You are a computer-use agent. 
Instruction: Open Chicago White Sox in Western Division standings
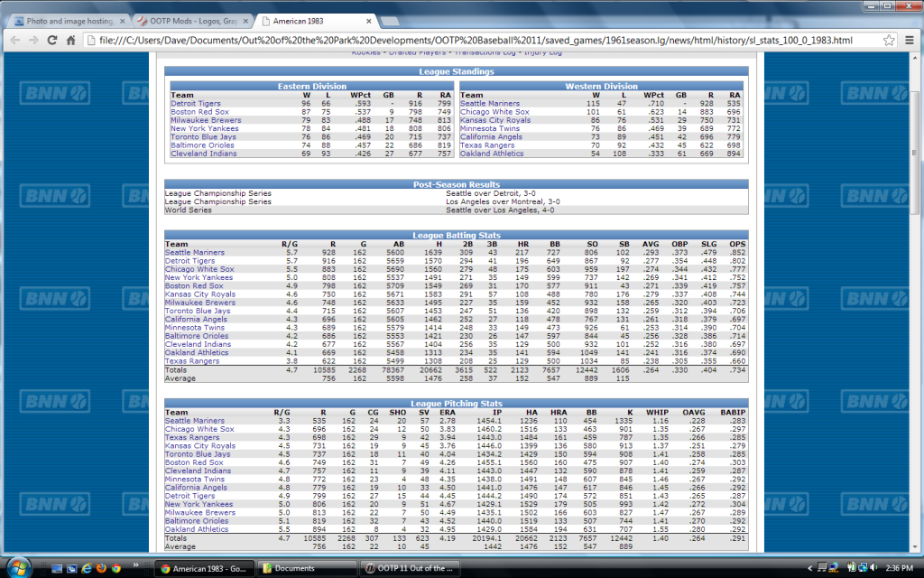494,111
